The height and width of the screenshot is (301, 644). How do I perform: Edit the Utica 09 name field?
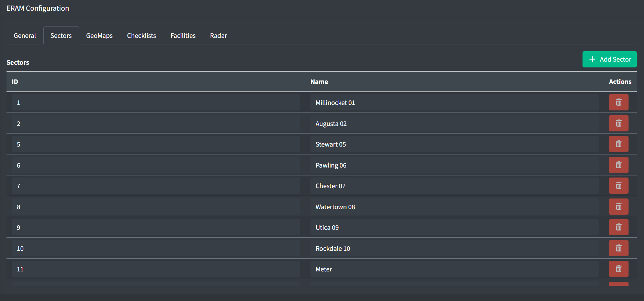454,227
